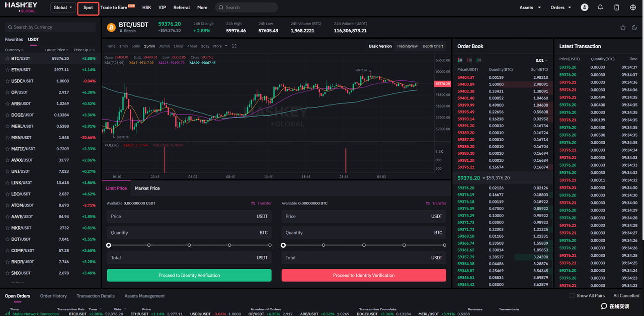This screenshot has width=644, height=316.
Task: Set chart interval to 5min
Action: (136, 46)
